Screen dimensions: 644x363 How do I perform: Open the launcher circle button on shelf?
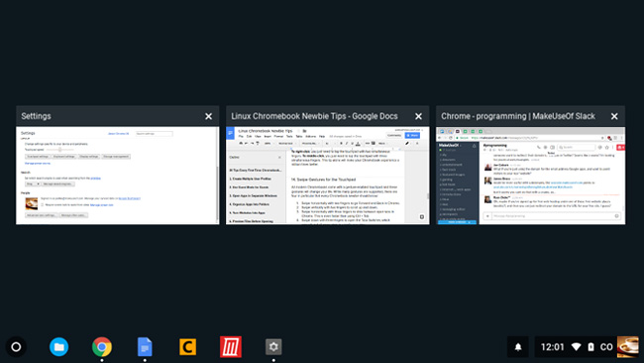point(16,347)
